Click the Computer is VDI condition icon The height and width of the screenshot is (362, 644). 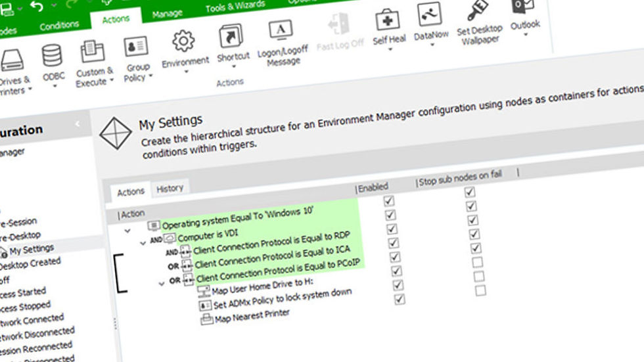170,238
